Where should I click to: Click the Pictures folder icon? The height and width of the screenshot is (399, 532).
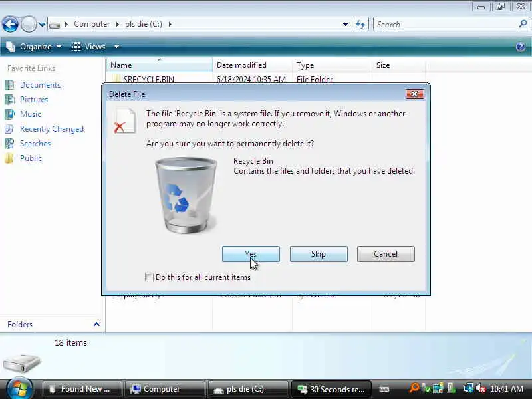[9, 99]
